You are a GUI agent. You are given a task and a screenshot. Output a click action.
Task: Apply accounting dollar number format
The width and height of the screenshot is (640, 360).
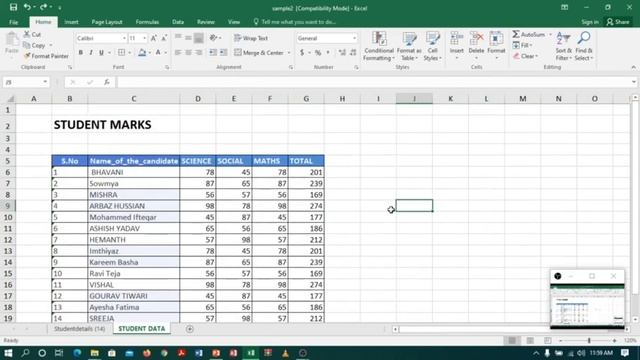302,53
